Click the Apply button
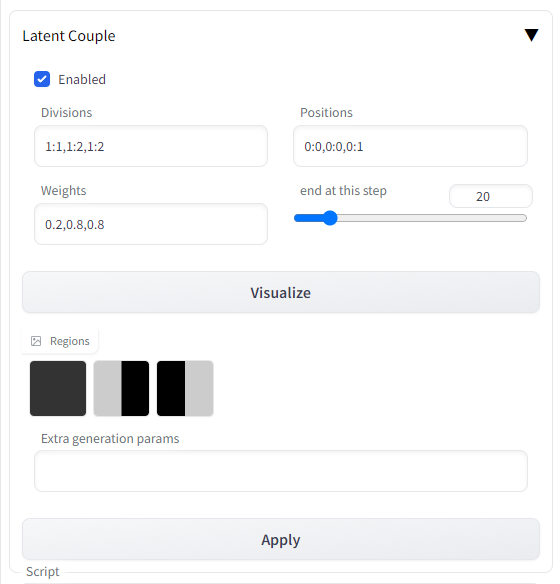 pyautogui.click(x=281, y=539)
